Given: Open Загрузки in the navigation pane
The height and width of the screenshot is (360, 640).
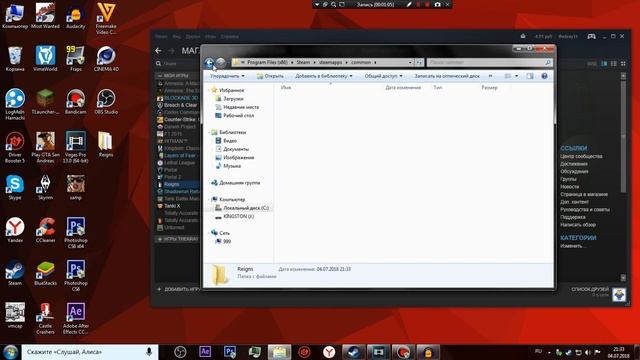Looking at the screenshot, I should coord(233,99).
